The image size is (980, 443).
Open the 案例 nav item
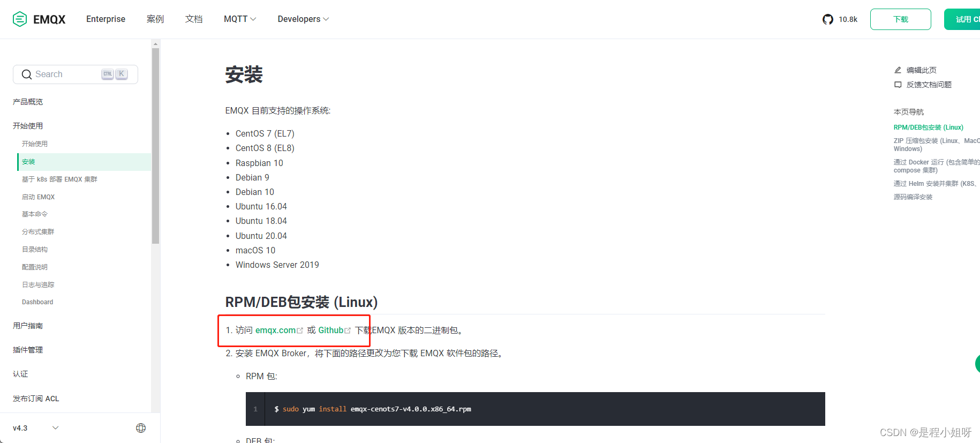tap(155, 19)
